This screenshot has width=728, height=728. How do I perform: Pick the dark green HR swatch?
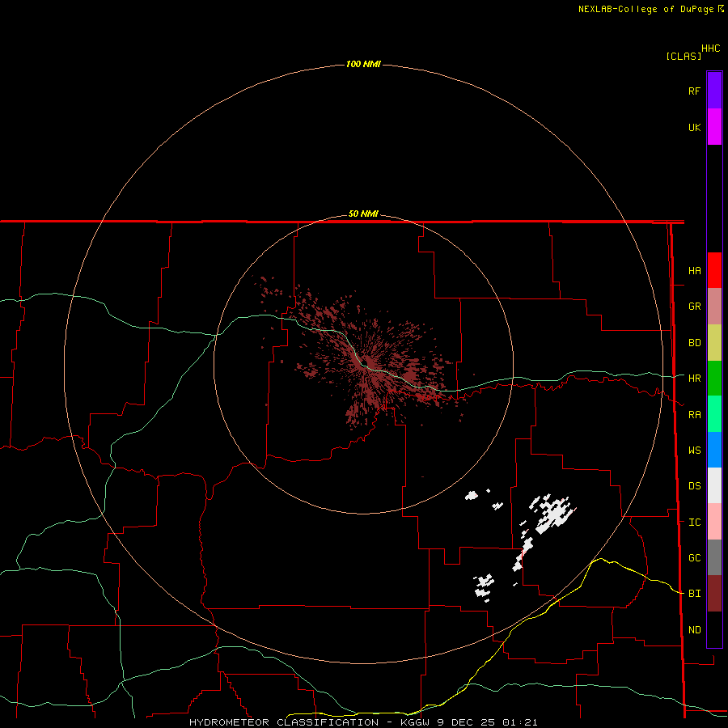click(714, 379)
